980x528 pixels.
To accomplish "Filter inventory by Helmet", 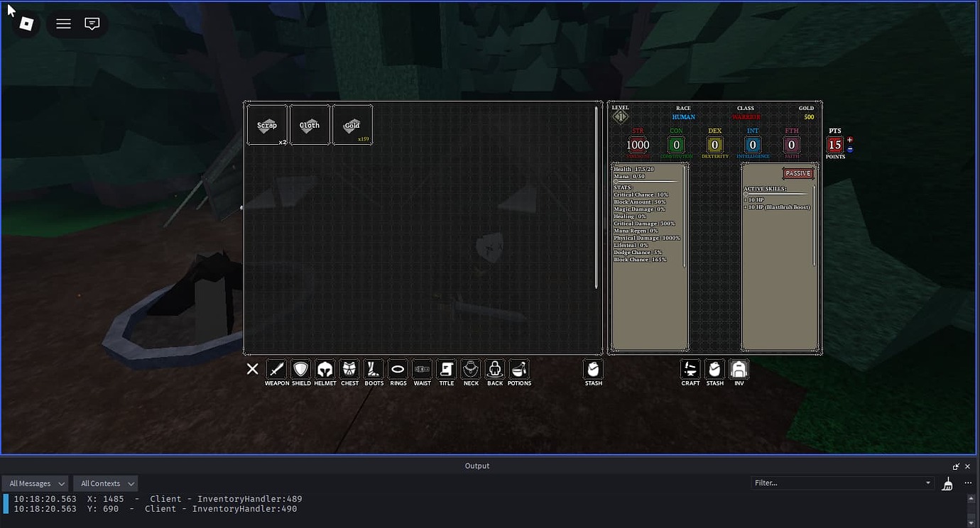I will [x=325, y=370].
